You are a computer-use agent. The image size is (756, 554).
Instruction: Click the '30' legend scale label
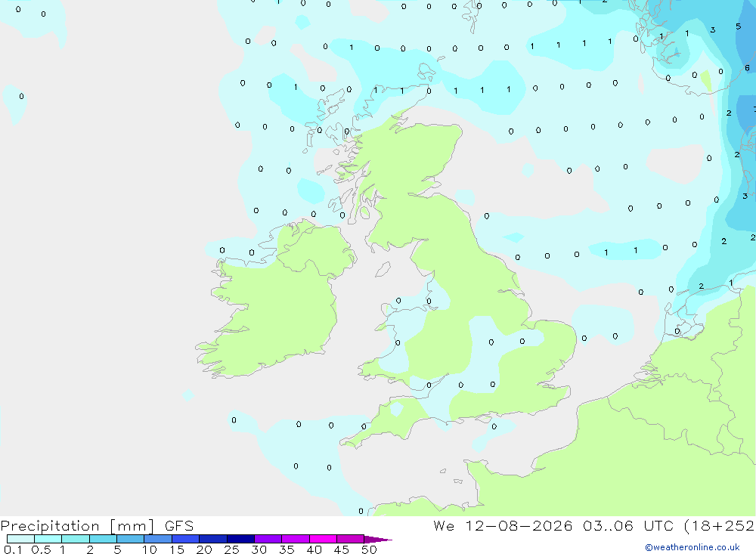259,549
